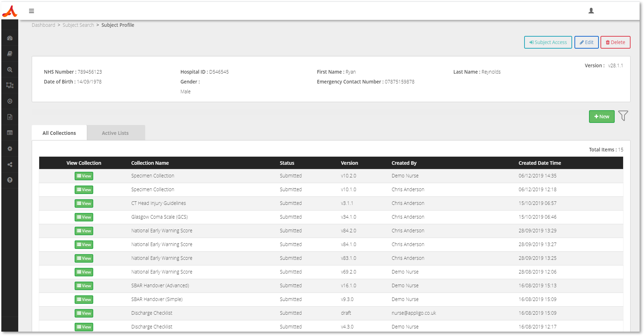Open the filter funnel next to New
644x336 pixels.
pyautogui.click(x=623, y=116)
